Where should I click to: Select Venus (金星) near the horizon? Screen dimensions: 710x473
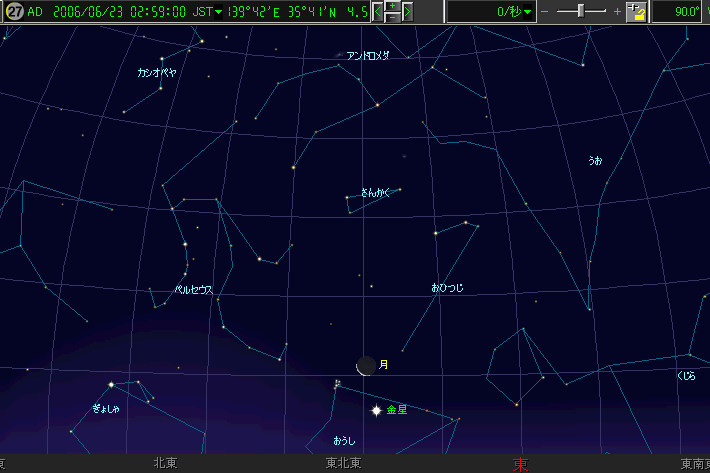[x=377, y=410]
